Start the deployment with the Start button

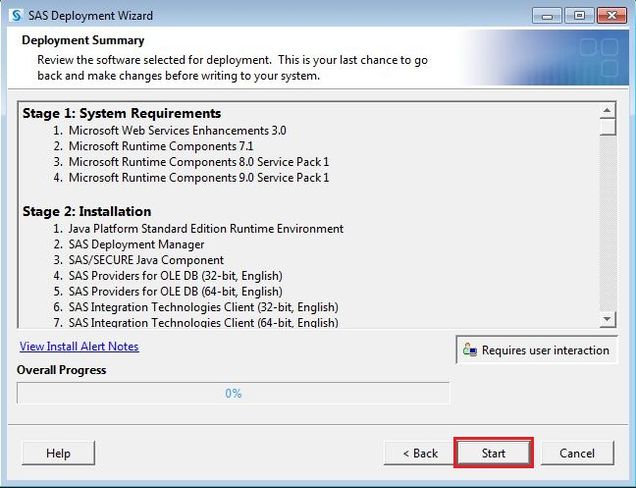493,453
